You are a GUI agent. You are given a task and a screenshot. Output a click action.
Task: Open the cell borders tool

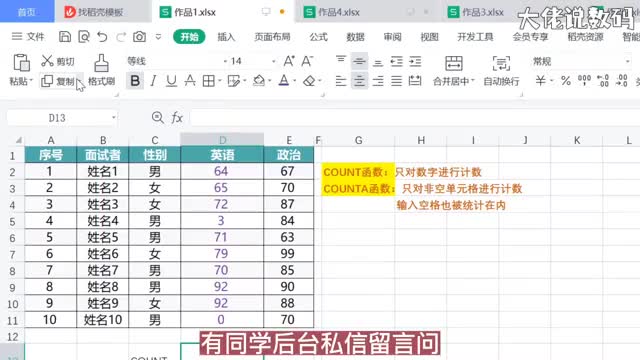tap(209, 81)
